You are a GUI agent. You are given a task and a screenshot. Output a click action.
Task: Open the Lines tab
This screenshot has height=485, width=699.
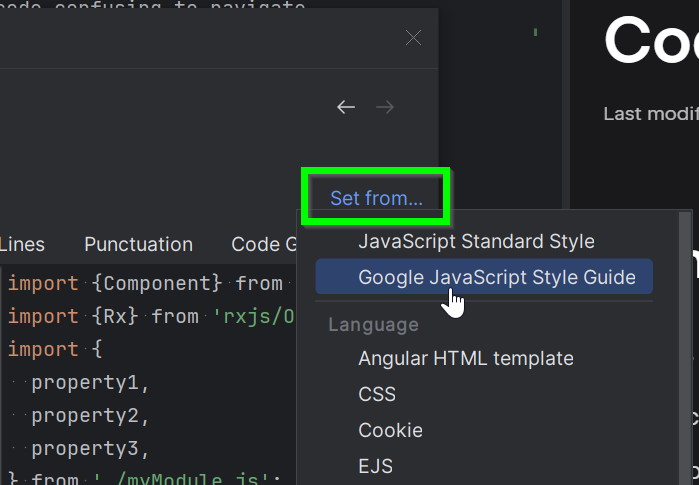coord(22,244)
